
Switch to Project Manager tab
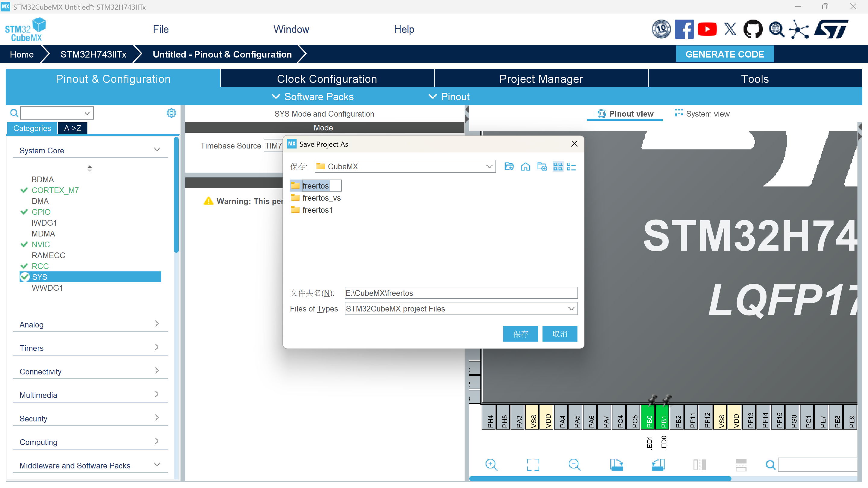point(541,78)
